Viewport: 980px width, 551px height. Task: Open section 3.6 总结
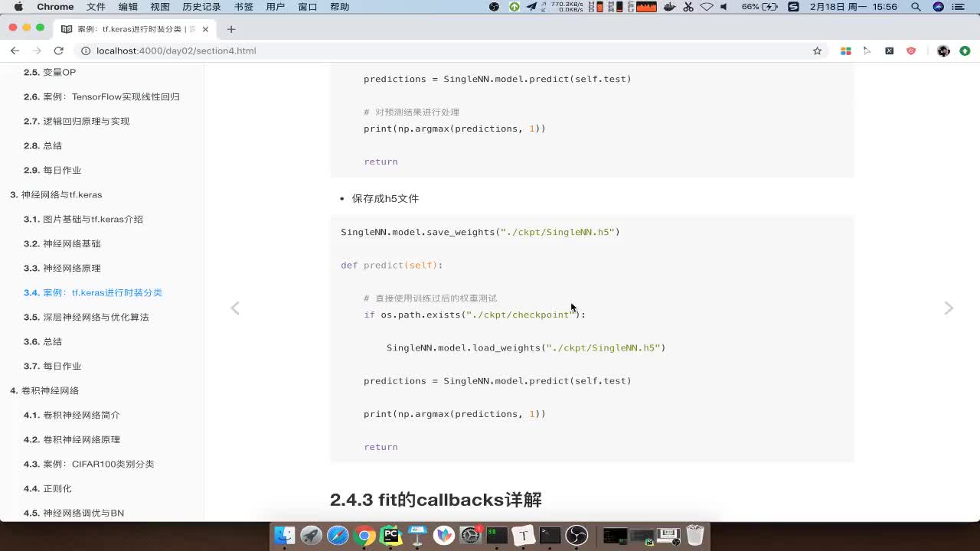43,341
